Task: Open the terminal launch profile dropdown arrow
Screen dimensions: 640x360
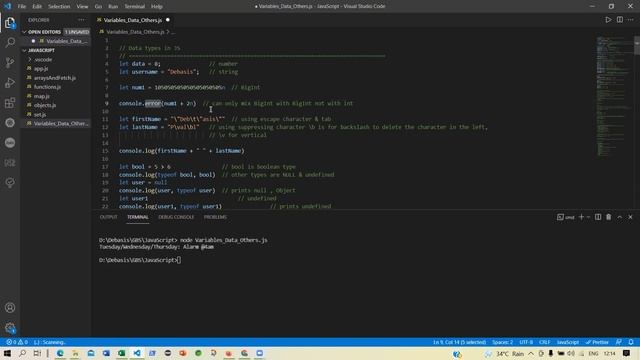Action: [x=588, y=217]
